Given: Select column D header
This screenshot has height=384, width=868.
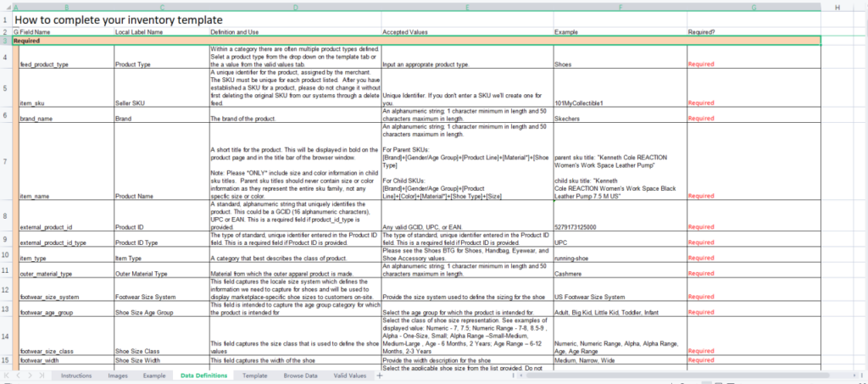Looking at the screenshot, I should (x=296, y=7).
